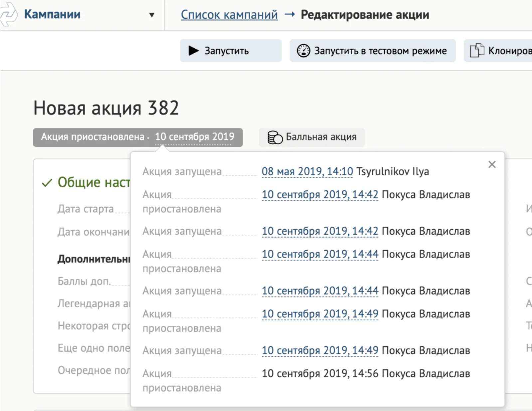Image resolution: width=532 pixels, height=411 pixels.
Task: Click the green checkmark beside Общие настройки
Action: point(47,183)
